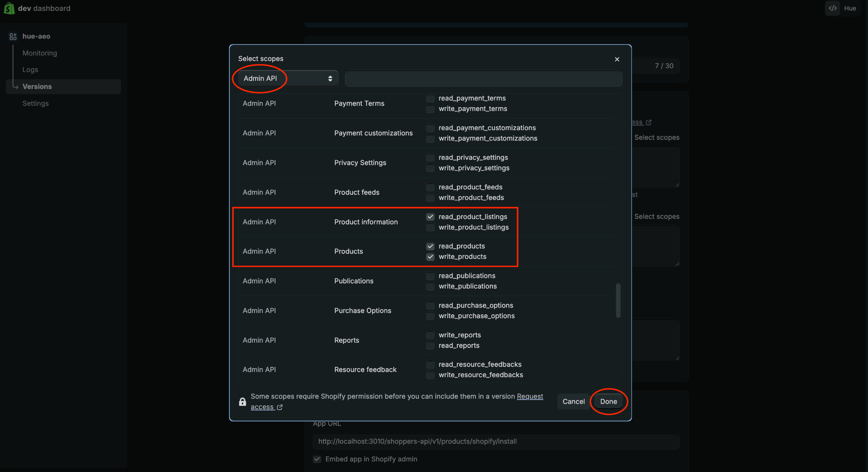This screenshot has width=868, height=472.
Task: Check write_payment_customizations scope
Action: tap(430, 139)
